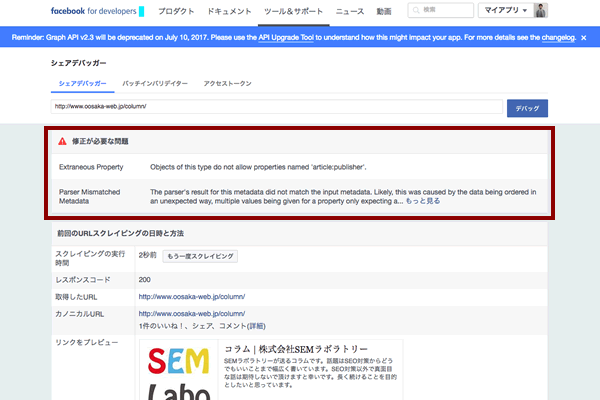Open the 取得したURL link
The image size is (600, 400).
point(192,297)
